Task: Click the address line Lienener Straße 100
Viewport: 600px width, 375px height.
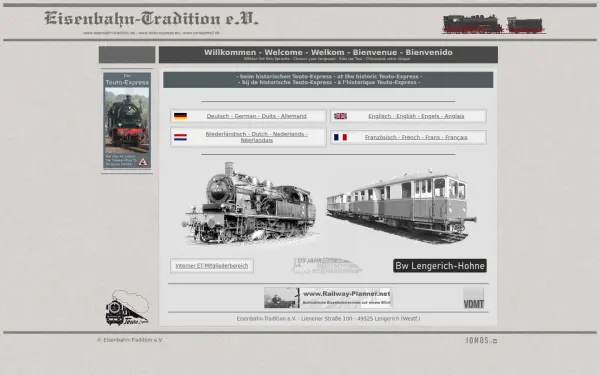Action: coord(328,318)
